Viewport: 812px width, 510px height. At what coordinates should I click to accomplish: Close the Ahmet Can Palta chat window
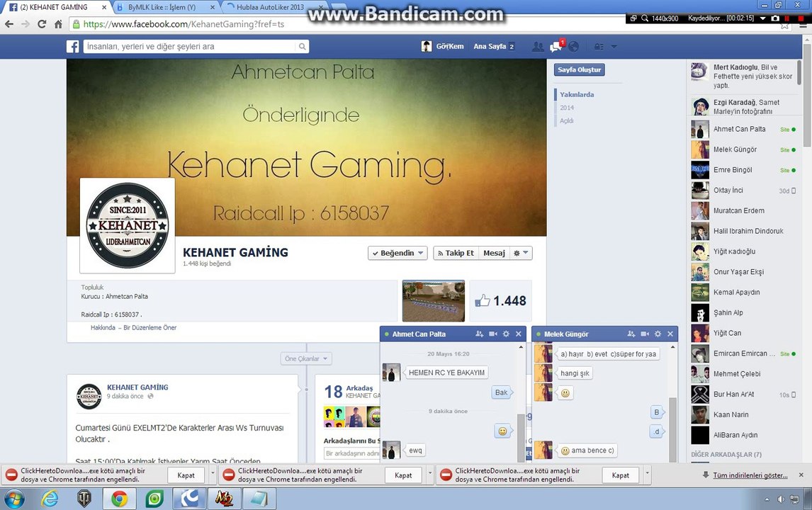point(519,334)
